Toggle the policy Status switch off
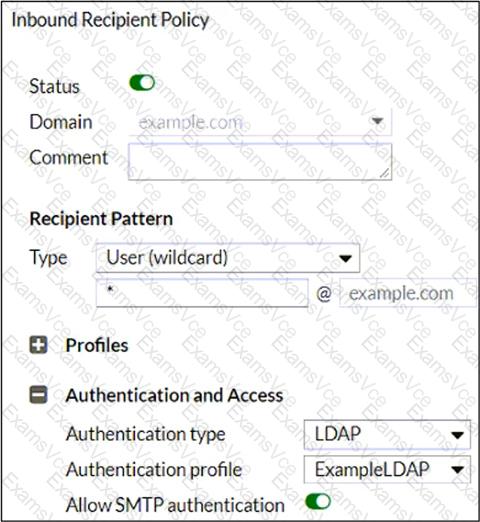 pos(142,83)
